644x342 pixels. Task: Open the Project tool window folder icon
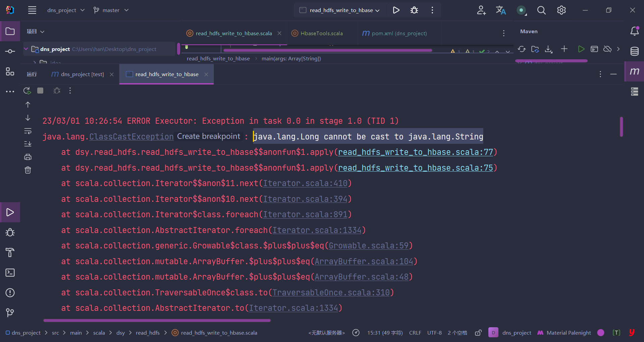10,31
